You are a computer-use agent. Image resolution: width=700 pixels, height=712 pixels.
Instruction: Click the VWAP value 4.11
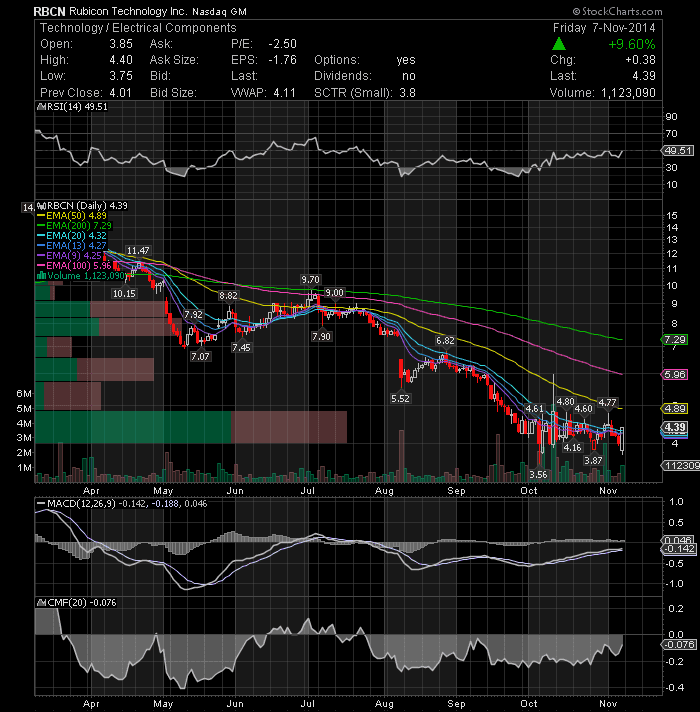pyautogui.click(x=284, y=93)
